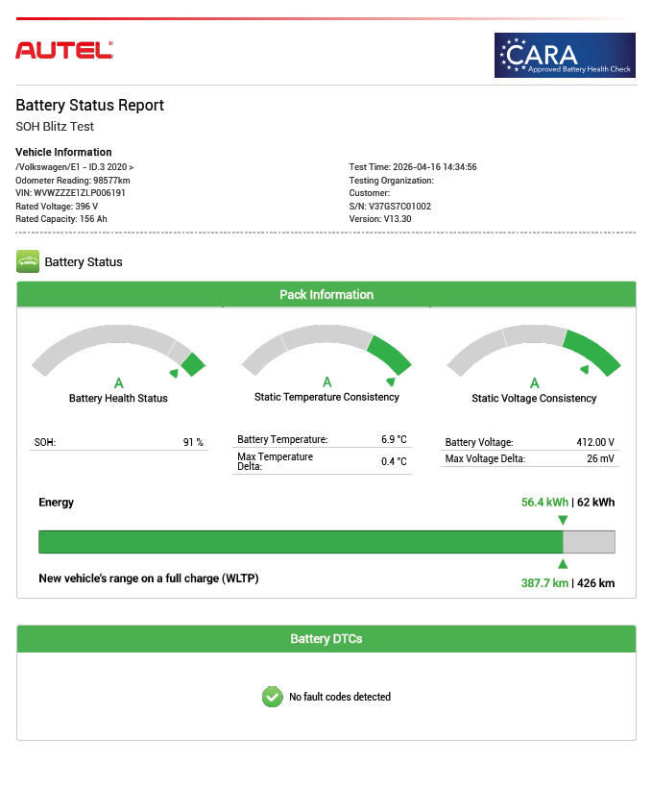Click the Battery Voltage 412.00 V row
This screenshot has height=812, width=652.
[x=530, y=442]
